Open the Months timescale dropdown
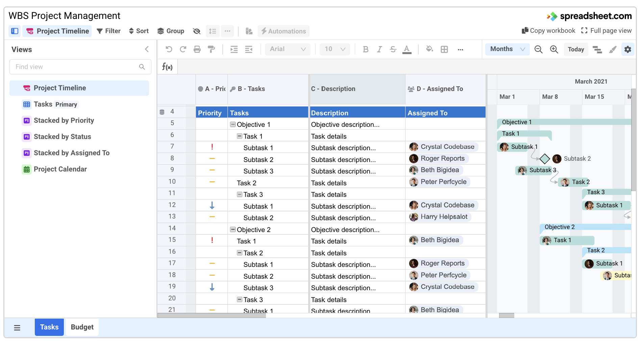This screenshot has height=345, width=644. tap(507, 49)
